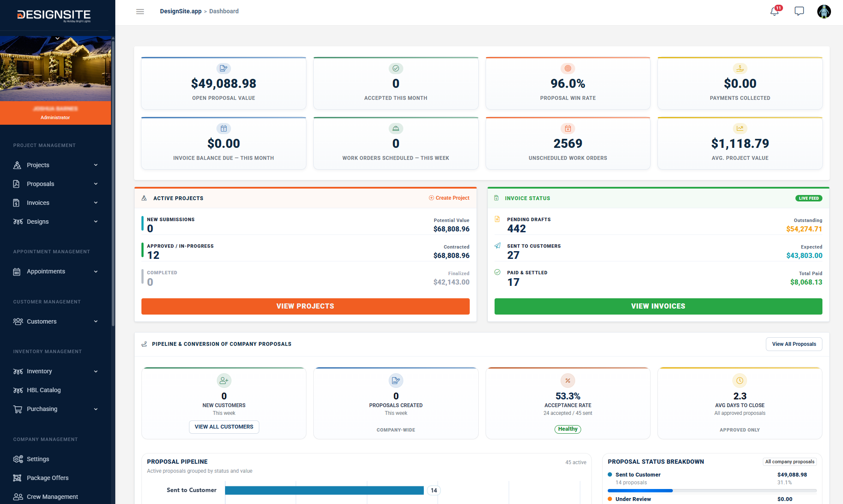This screenshot has height=504, width=843.
Task: Open the Proposals menu item
Action: point(56,184)
